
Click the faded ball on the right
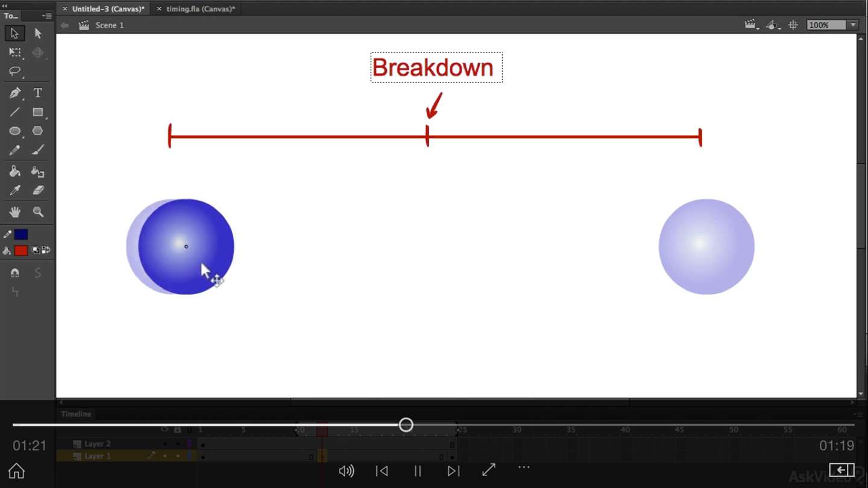[706, 246]
